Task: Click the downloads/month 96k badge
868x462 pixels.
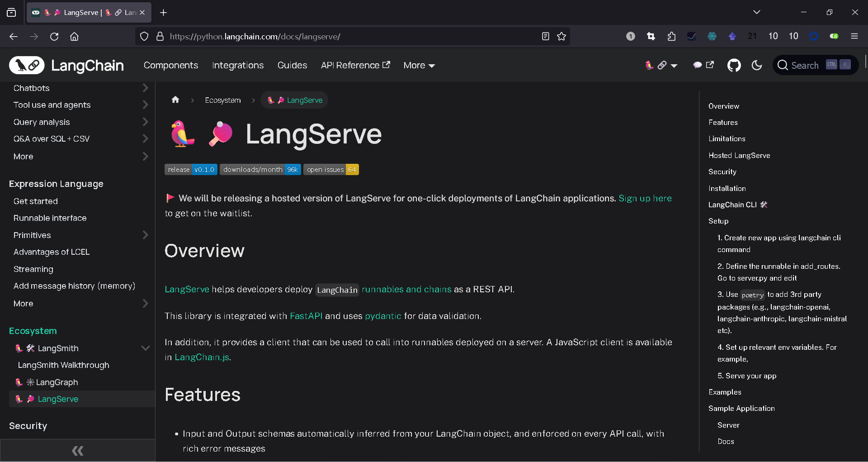Action: 260,170
